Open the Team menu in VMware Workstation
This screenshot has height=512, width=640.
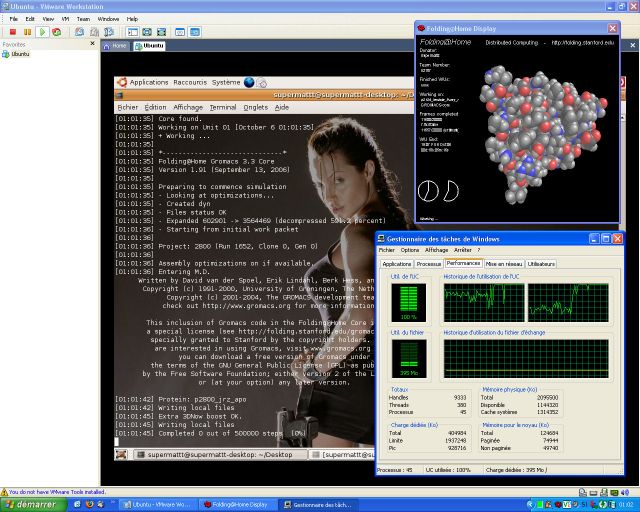tap(83, 19)
